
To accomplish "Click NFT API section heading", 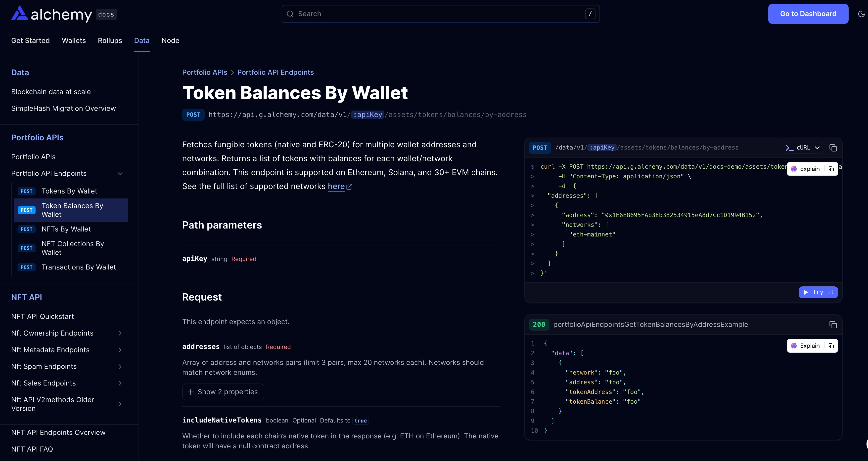I will point(27,297).
